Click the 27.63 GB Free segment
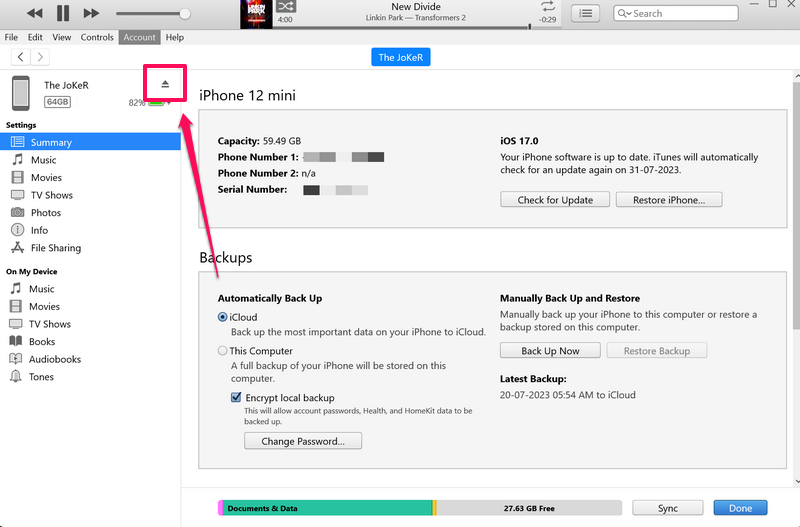Screen dimensions: 800x527 tap(529, 508)
